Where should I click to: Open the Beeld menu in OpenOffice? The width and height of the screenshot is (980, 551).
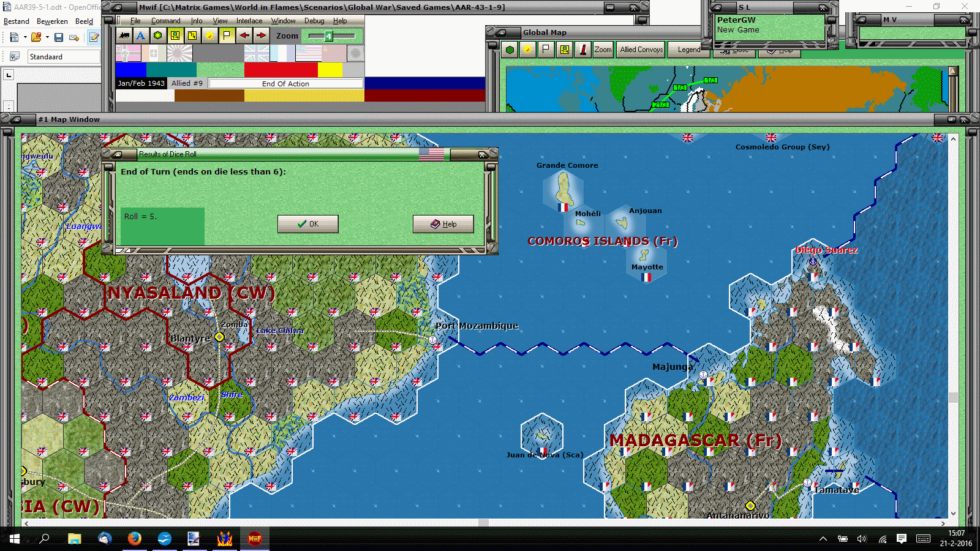coord(84,21)
